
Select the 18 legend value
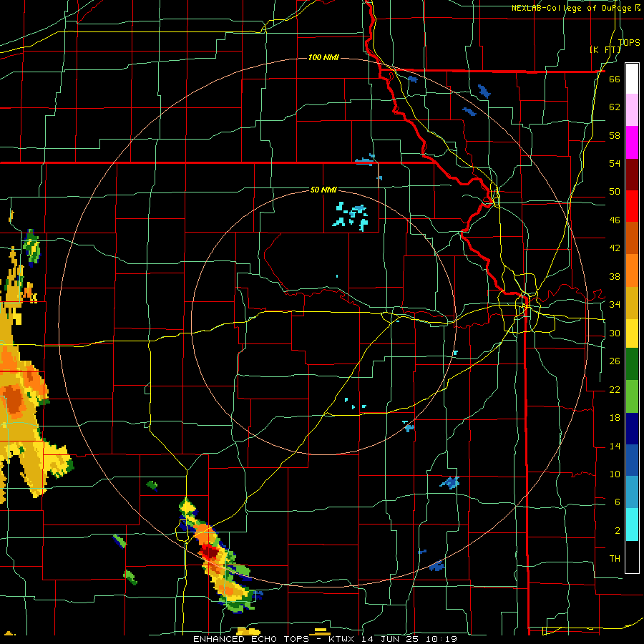coord(615,418)
